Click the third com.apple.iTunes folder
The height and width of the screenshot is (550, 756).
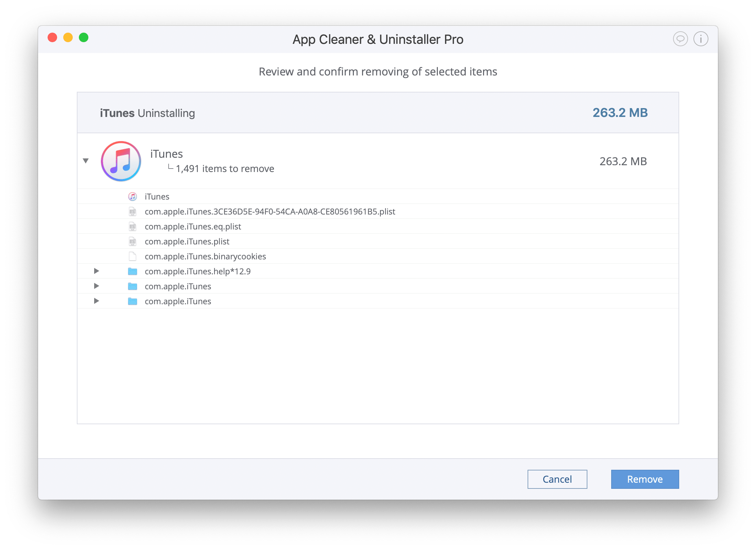[x=178, y=301]
